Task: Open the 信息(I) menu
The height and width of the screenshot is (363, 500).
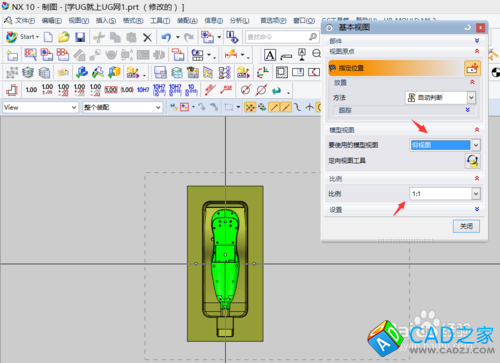Action: (x=214, y=21)
